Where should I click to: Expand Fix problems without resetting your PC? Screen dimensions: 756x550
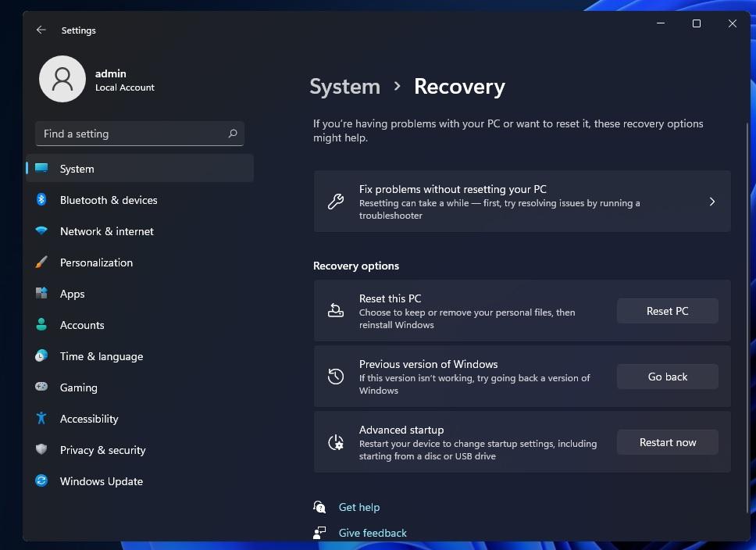click(x=711, y=202)
